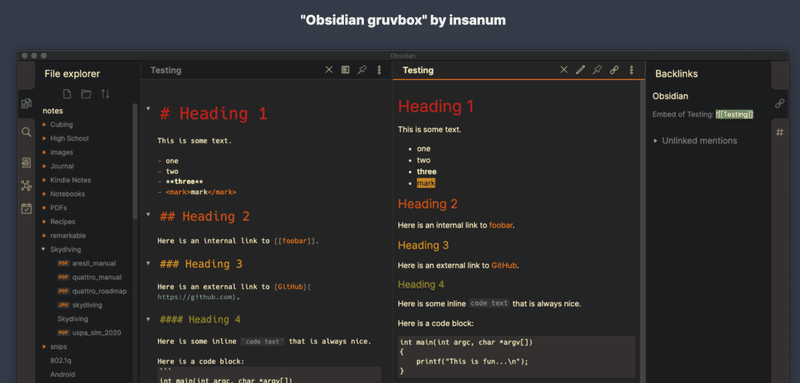800x383 pixels.
Task: Open the Skydiving note file
Action: tap(72, 319)
